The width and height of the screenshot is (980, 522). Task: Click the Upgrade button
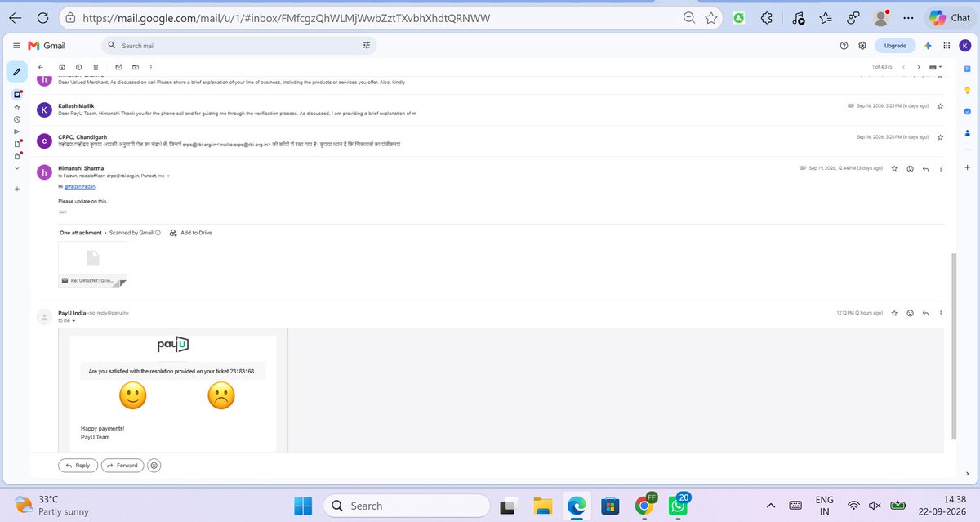pos(895,46)
